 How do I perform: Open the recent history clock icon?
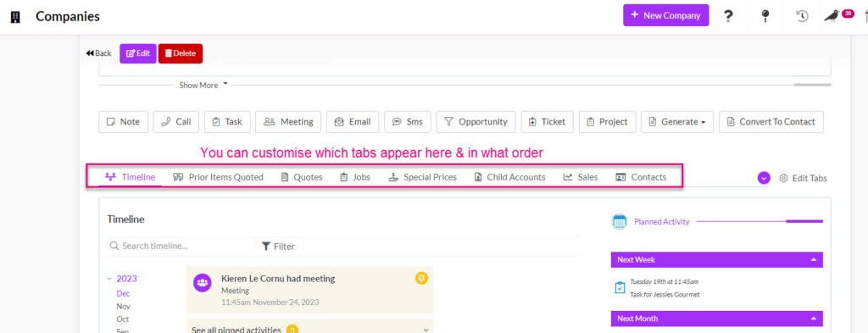(x=802, y=16)
